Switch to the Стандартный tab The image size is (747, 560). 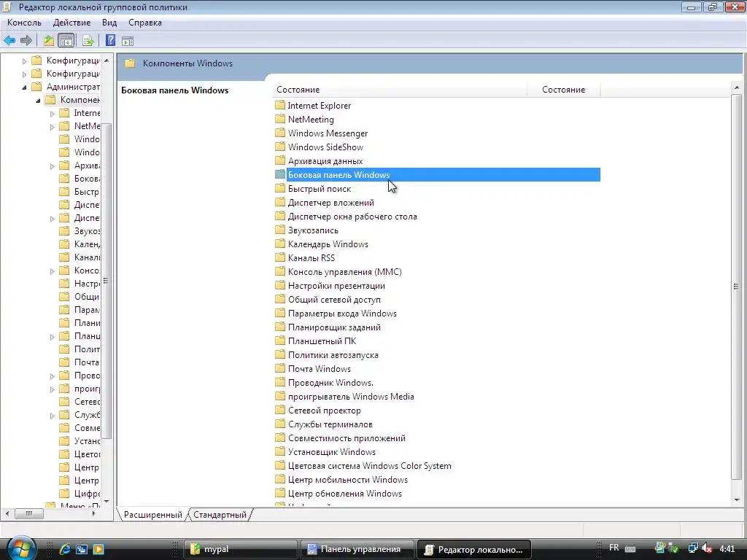[220, 515]
